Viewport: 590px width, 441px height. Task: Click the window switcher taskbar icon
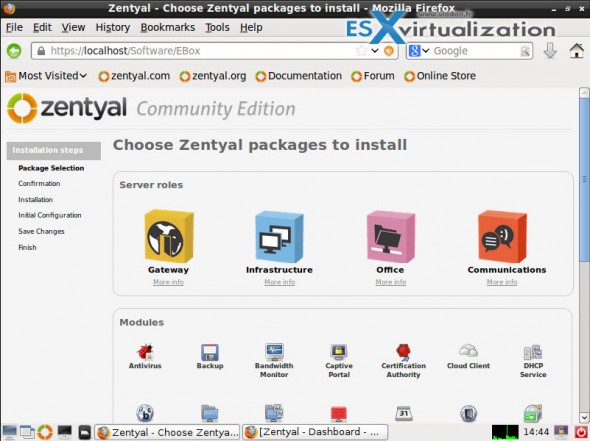coord(27,432)
